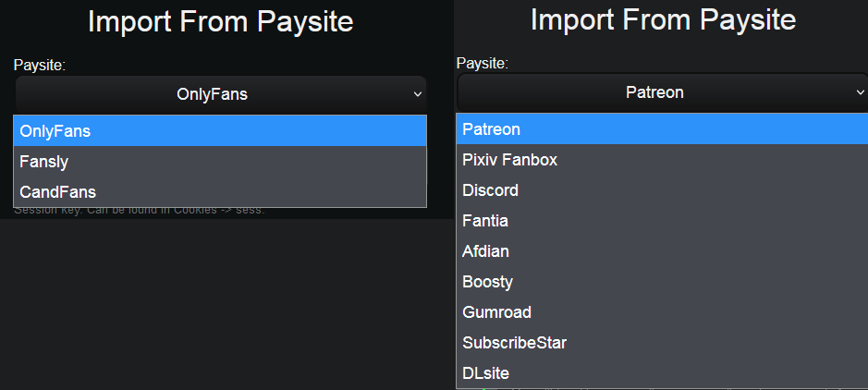Screen dimensions: 868x390
Task: Choose Pixiv Fanbox from the list
Action: tap(662, 160)
